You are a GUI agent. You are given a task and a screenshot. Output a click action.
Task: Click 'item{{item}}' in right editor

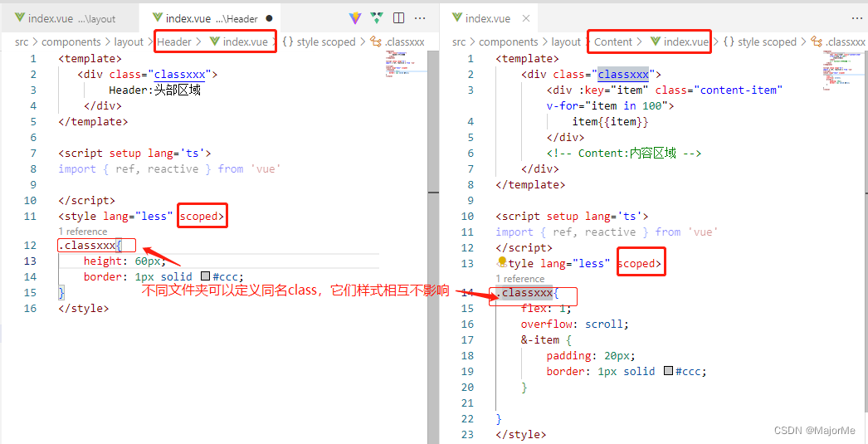[610, 121]
